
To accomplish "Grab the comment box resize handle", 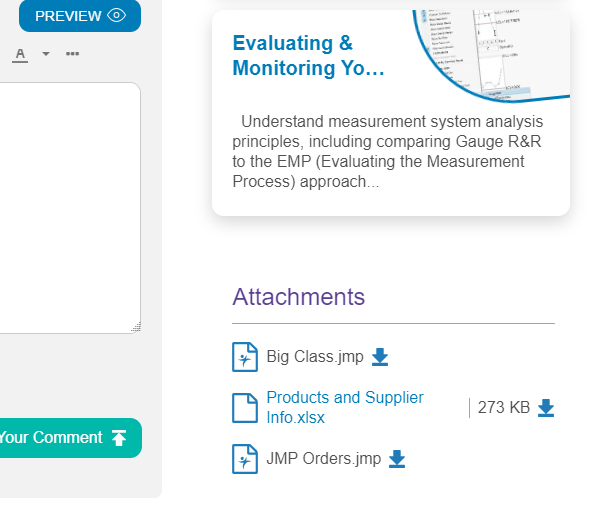I will 136,327.
